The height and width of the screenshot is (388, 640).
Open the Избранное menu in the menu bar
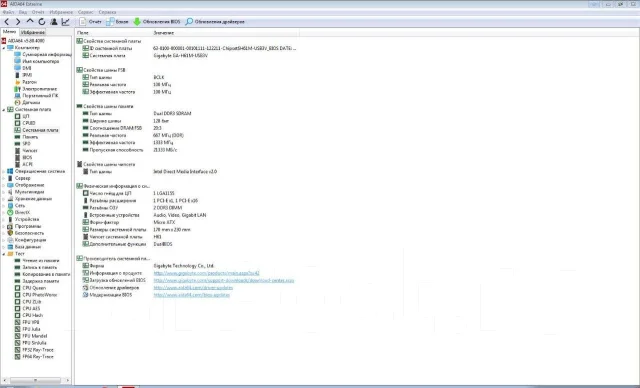click(x=61, y=12)
